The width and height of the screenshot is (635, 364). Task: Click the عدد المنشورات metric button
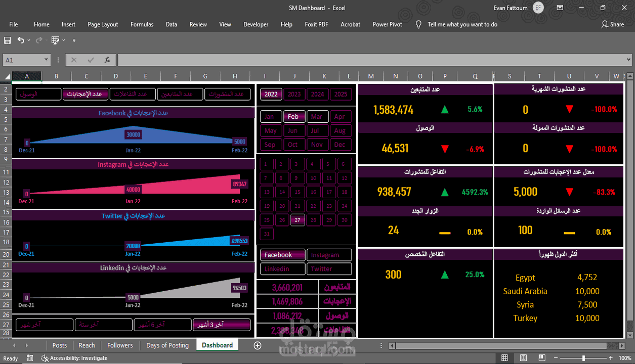click(227, 94)
